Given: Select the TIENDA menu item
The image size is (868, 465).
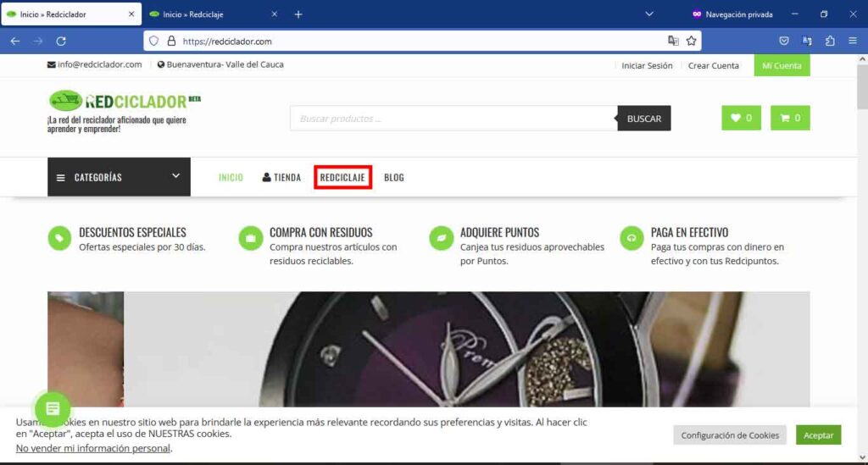Looking at the screenshot, I should click(281, 178).
